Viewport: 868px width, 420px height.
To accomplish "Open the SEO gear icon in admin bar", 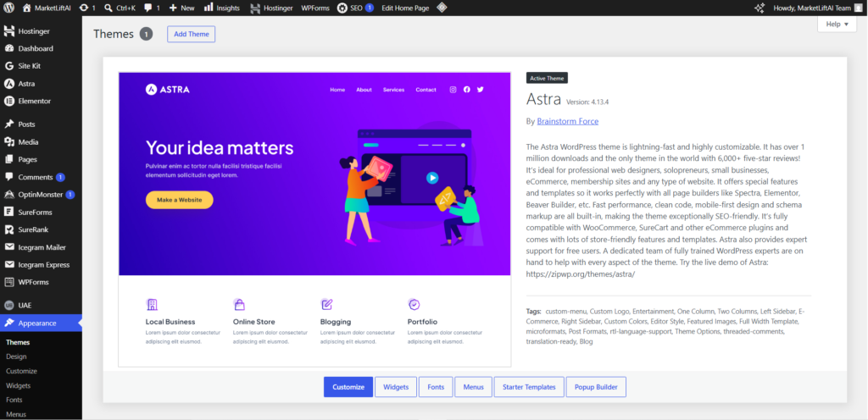I will [342, 8].
